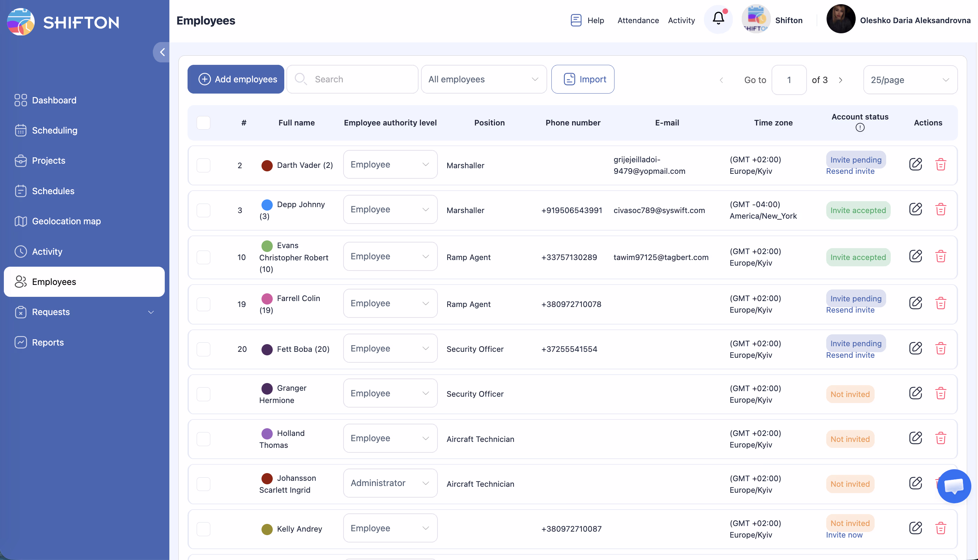
Task: Click edit icon for Darth Vader
Action: pos(915,165)
